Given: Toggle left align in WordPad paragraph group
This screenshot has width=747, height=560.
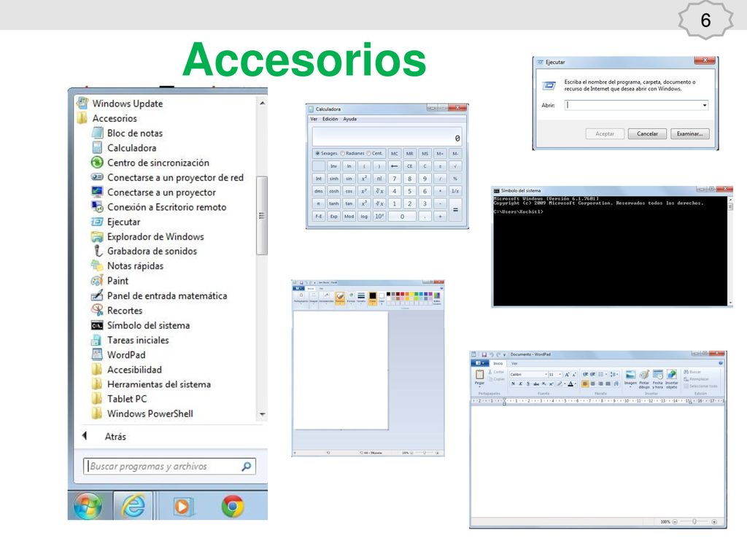Looking at the screenshot, I should tap(585, 384).
